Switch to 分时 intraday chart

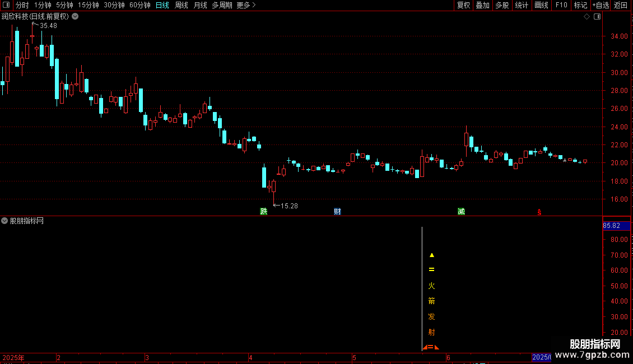coord(22,5)
